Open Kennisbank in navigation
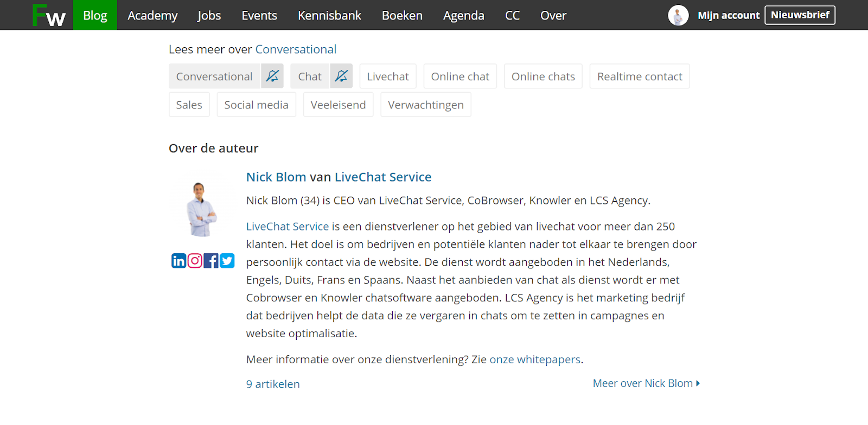This screenshot has width=868, height=425. [x=329, y=15]
